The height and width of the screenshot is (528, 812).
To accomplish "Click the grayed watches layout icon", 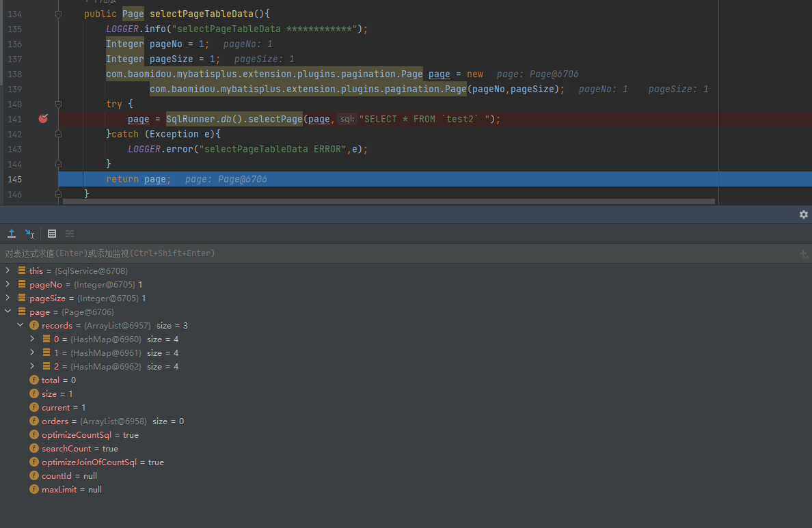I will pyautogui.click(x=69, y=234).
